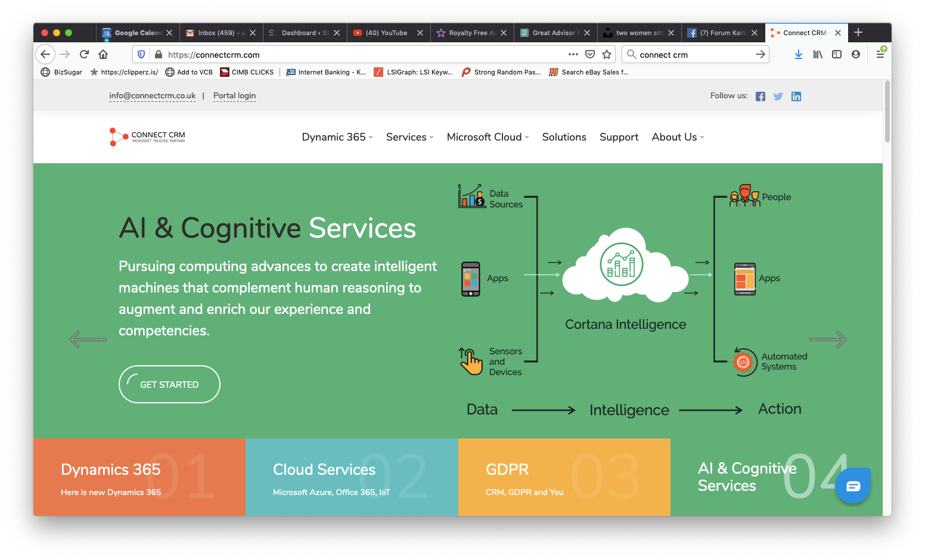Close the Connect CRM tab
The height and width of the screenshot is (560, 925).
838,33
